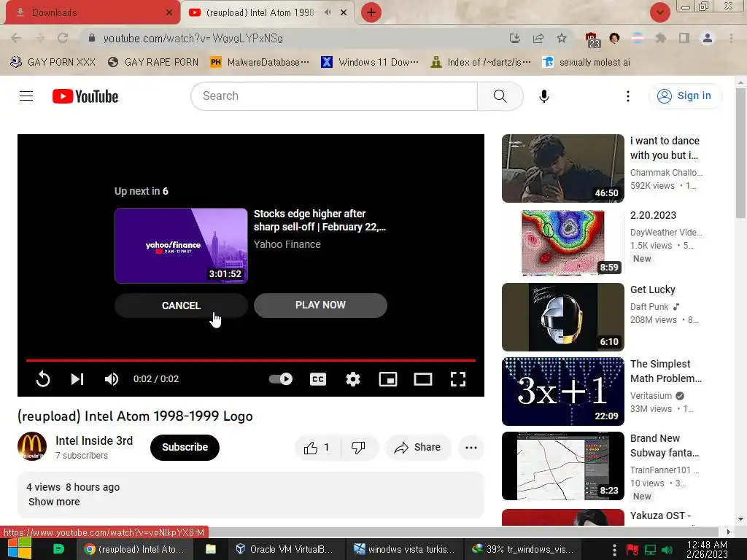The image size is (747, 560).
Task: Toggle the browser side panel
Action: (684, 38)
